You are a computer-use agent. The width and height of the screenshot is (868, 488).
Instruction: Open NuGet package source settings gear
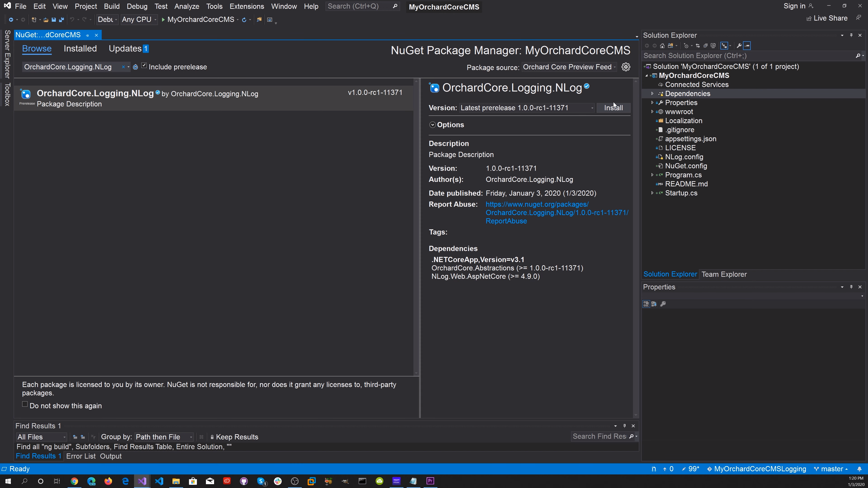click(x=626, y=67)
